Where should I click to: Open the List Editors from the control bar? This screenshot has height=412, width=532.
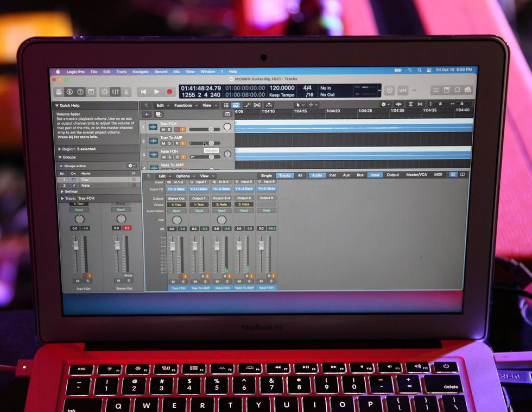pos(436,90)
